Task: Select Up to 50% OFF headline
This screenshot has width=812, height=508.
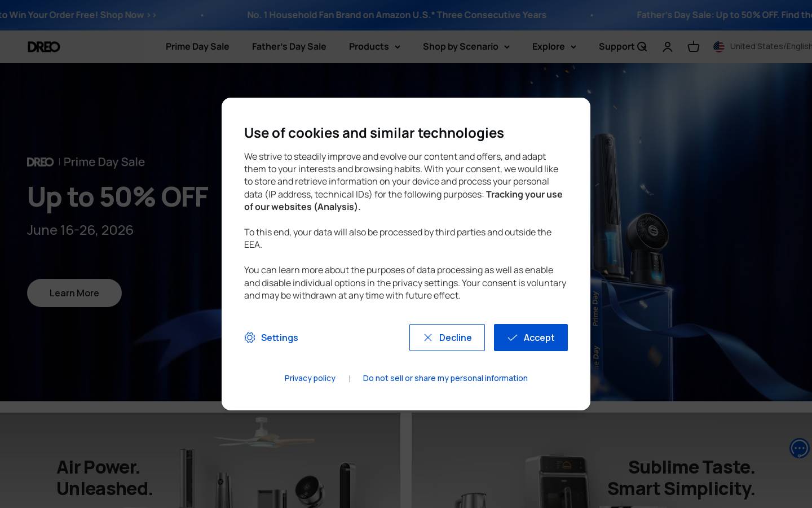Action: pos(118,197)
